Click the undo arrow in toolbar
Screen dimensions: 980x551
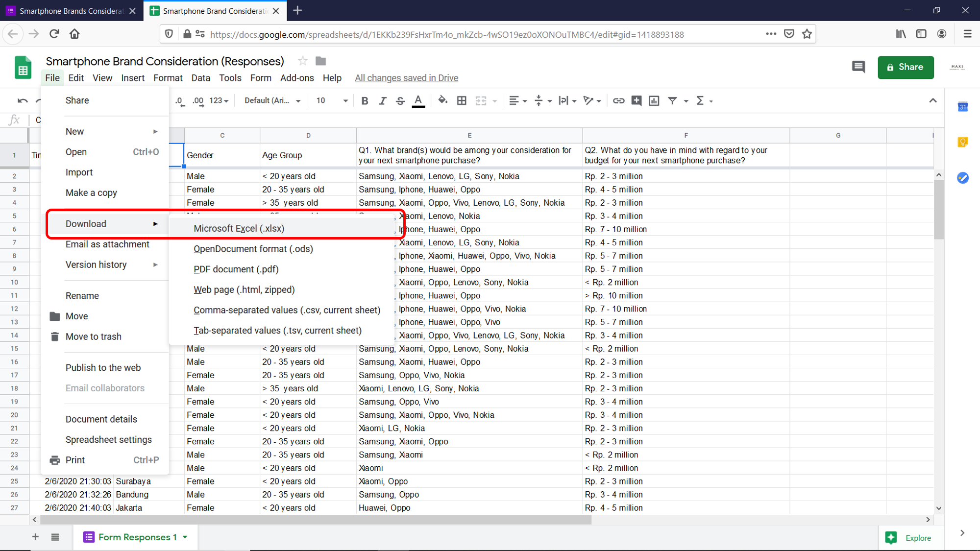click(23, 101)
